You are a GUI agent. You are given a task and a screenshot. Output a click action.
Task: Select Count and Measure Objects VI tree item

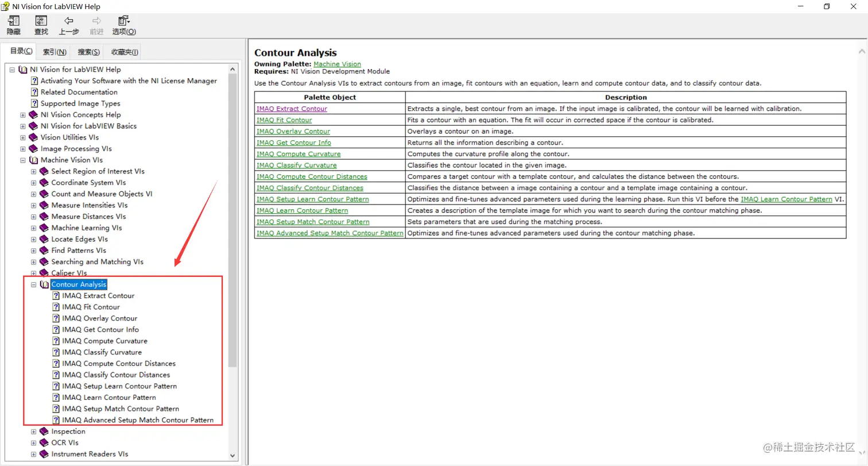(x=102, y=194)
